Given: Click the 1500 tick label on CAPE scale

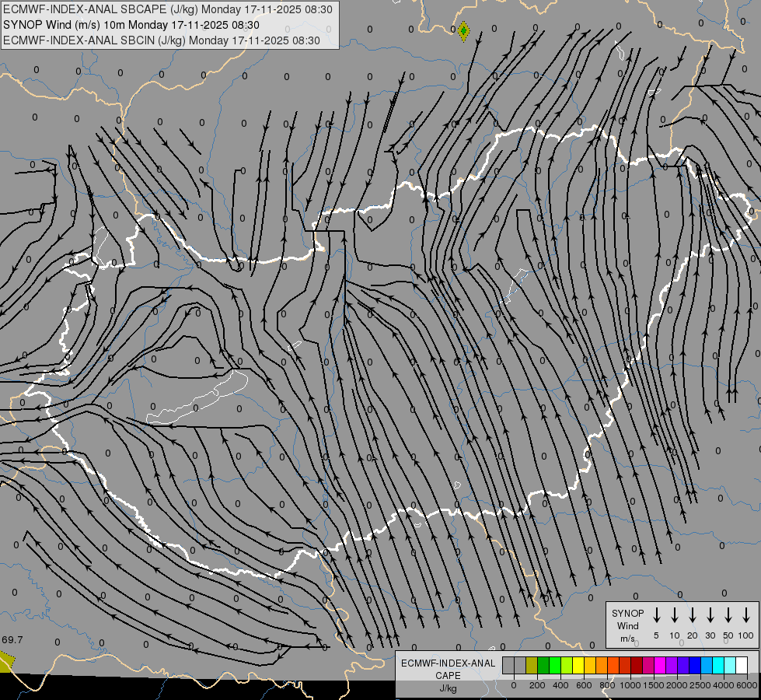Looking at the screenshot, I should [654, 685].
